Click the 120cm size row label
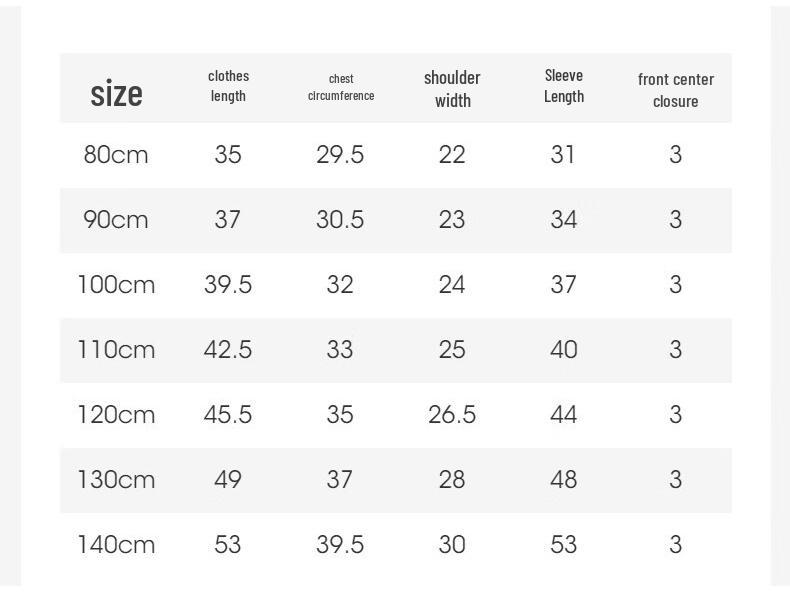This screenshot has width=790, height=593. (x=116, y=415)
